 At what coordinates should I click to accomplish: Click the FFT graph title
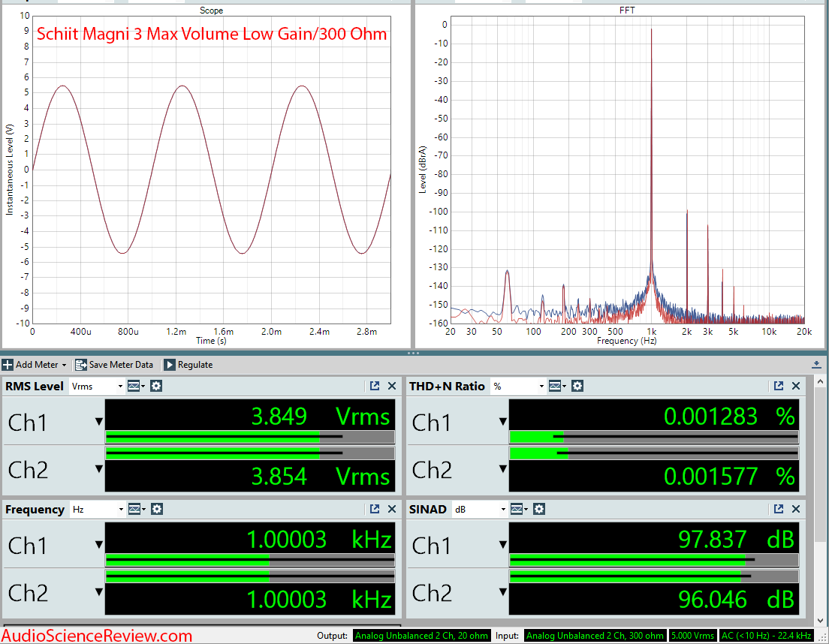coord(627,11)
